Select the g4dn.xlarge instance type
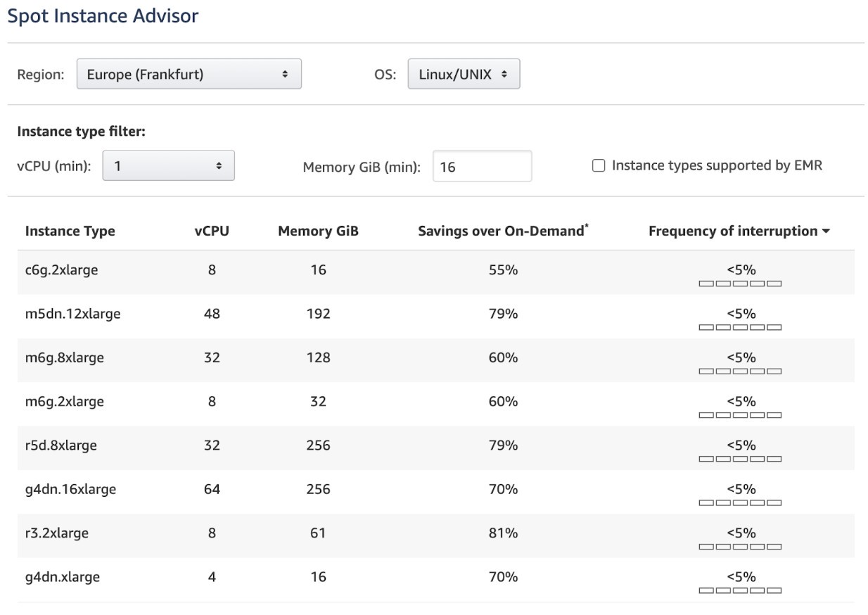This screenshot has height=615, width=868. [x=62, y=576]
